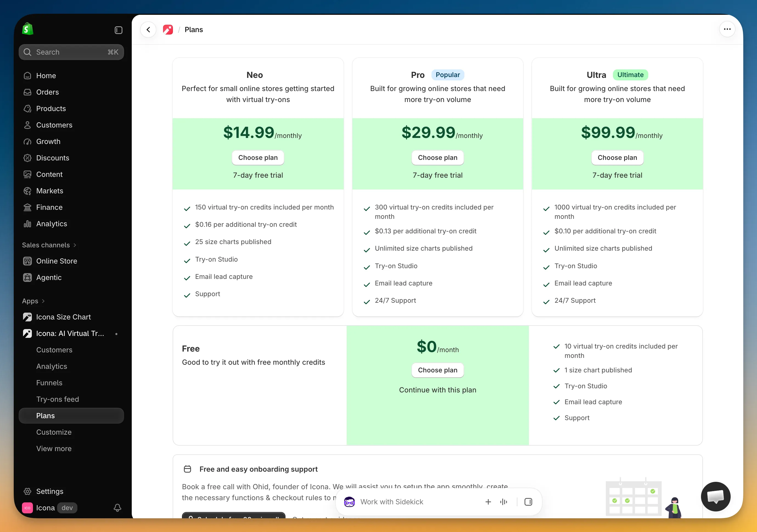Go back with the arrow button
Viewport: 757px width, 532px height.
click(148, 30)
